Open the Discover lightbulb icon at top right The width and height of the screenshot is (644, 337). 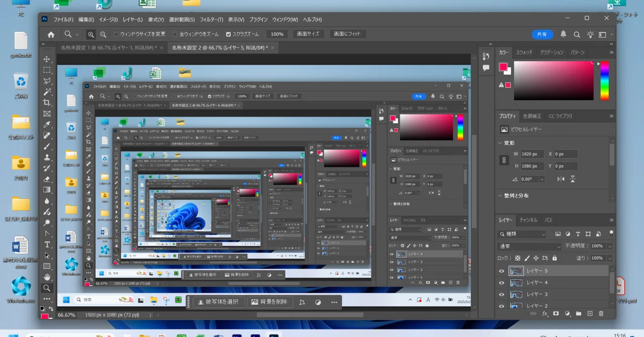point(590,34)
